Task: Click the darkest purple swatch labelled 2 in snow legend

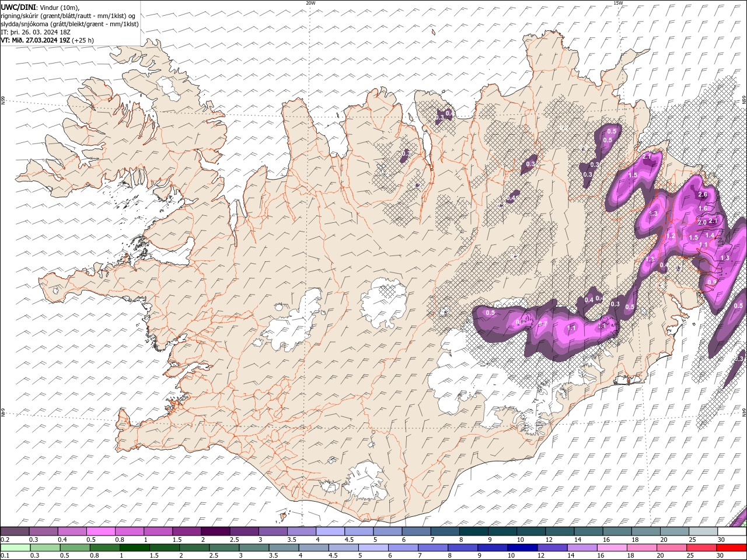Action: [215, 531]
